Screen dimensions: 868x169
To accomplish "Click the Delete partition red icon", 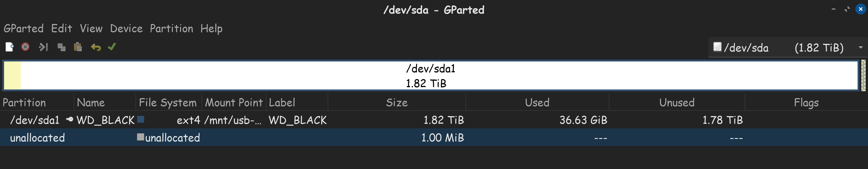I will [x=25, y=47].
